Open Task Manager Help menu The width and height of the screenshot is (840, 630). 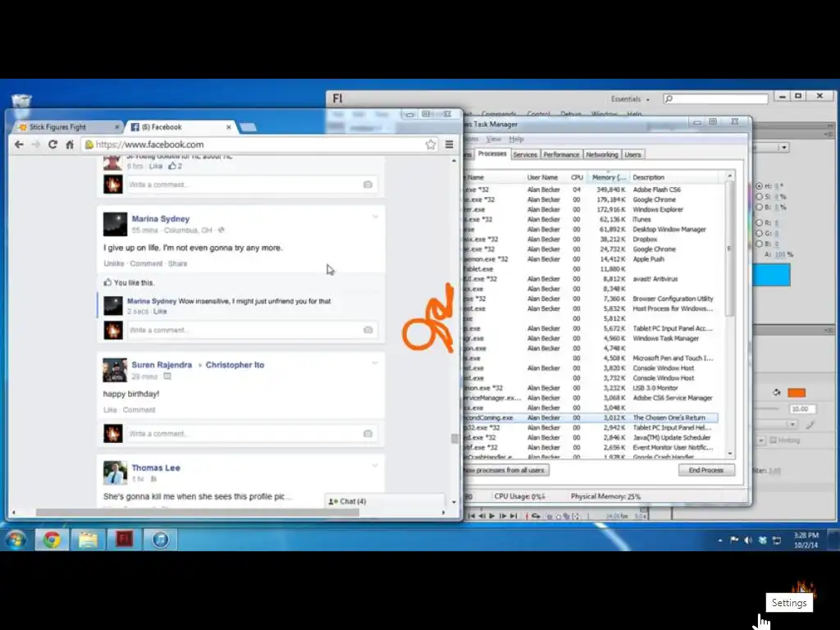click(516, 139)
